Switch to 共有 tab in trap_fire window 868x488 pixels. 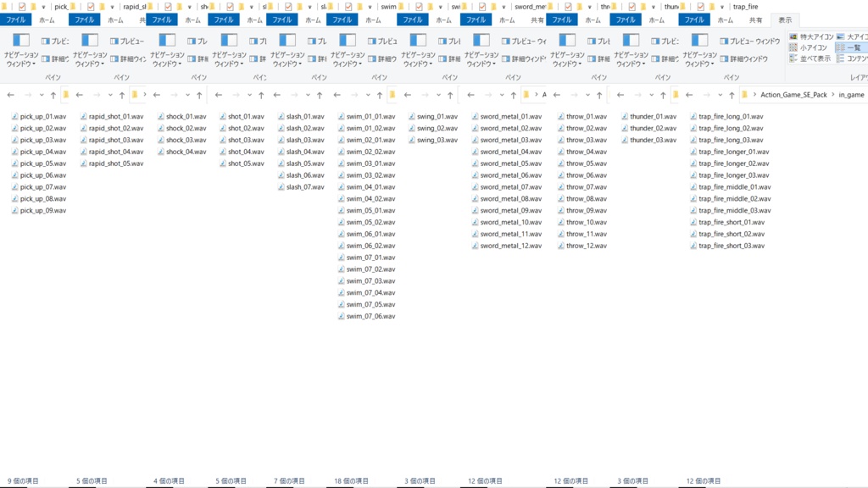tap(755, 20)
